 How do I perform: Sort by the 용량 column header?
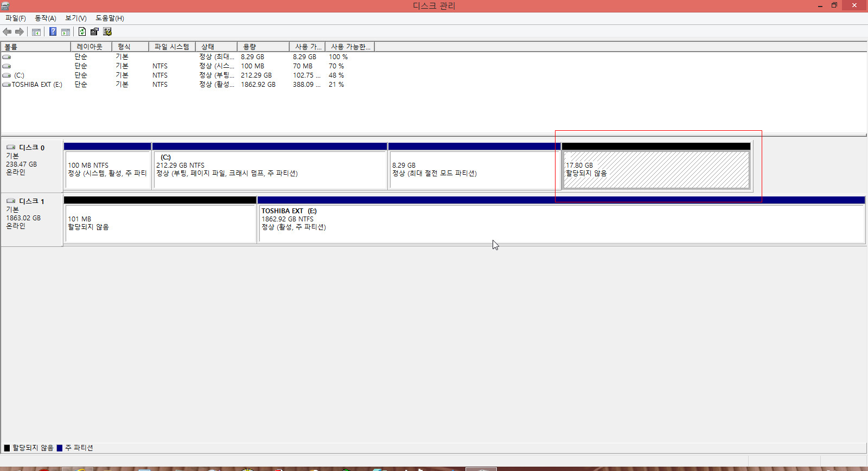tap(263, 47)
